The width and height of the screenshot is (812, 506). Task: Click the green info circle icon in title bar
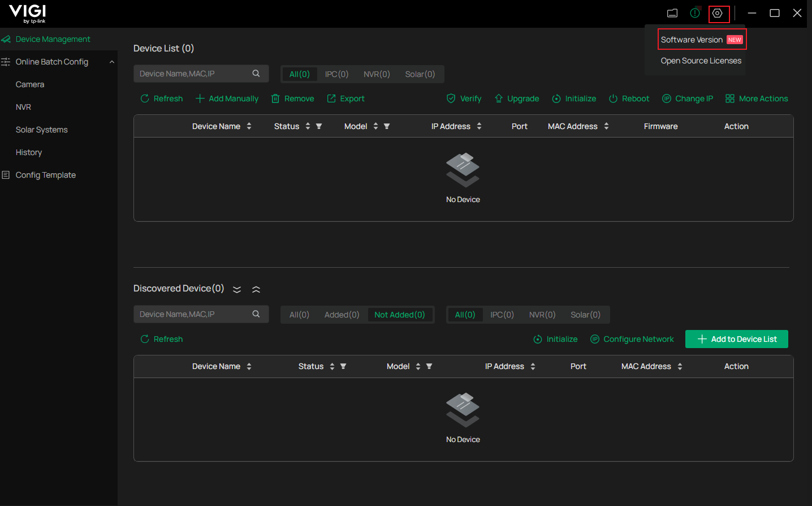pyautogui.click(x=695, y=13)
